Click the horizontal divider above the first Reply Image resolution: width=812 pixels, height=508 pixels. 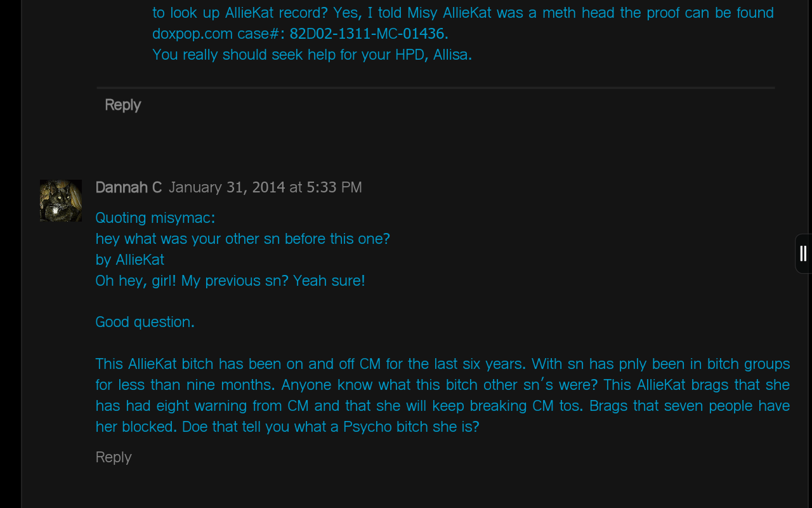coord(436,88)
